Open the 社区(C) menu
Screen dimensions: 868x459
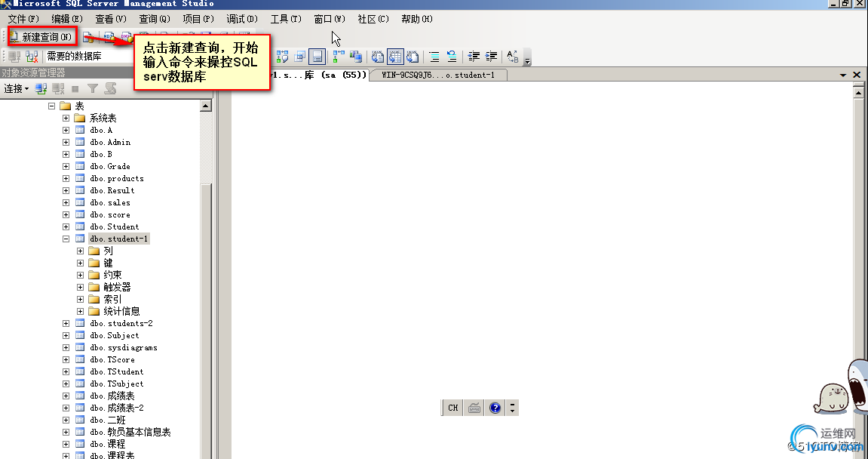pos(373,19)
